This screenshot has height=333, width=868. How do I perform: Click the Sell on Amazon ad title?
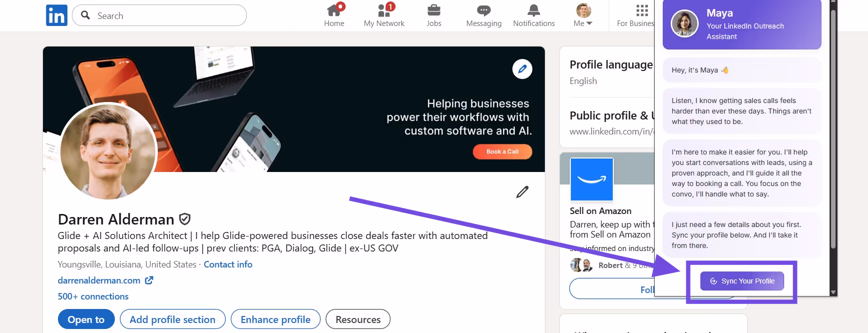[601, 211]
